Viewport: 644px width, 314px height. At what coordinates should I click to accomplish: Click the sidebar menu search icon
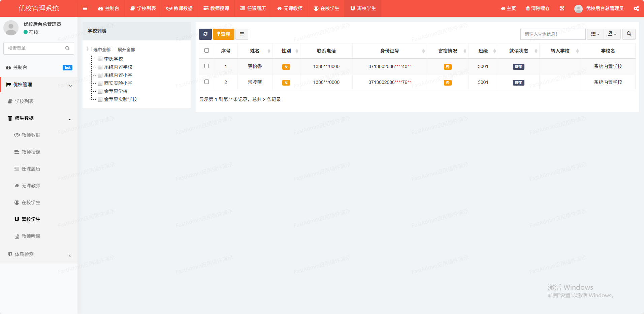pos(67,48)
